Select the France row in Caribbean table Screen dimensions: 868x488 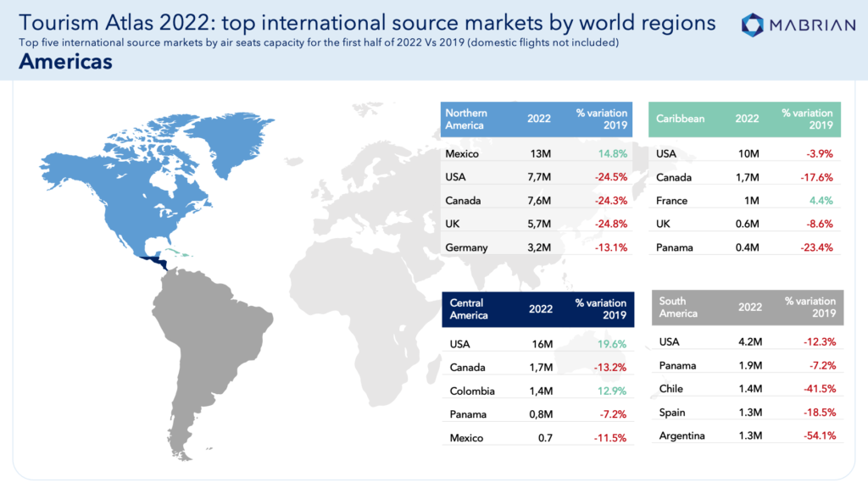(744, 200)
